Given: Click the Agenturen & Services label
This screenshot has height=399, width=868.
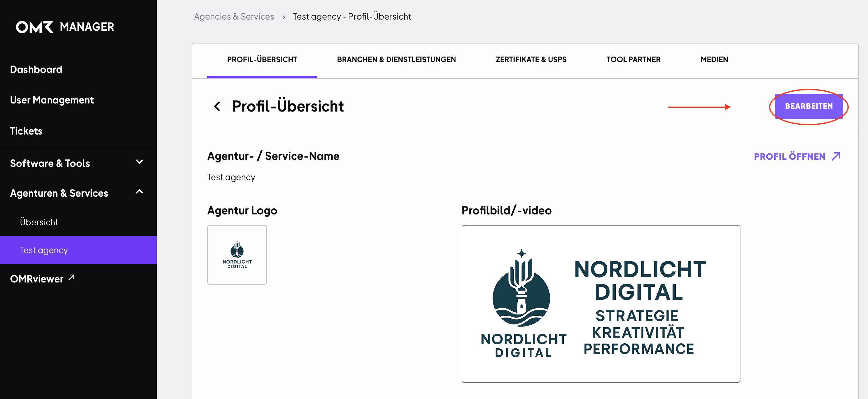Looking at the screenshot, I should tap(59, 193).
